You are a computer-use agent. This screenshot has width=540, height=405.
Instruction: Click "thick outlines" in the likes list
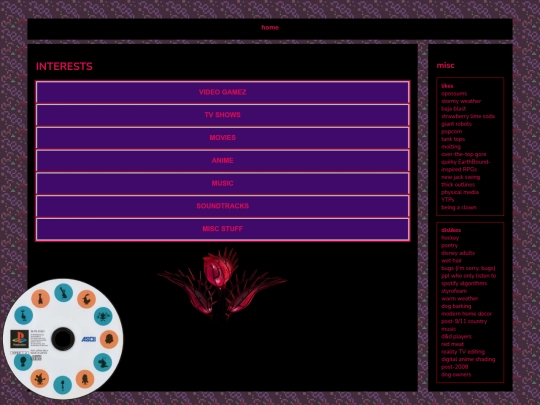(458, 185)
